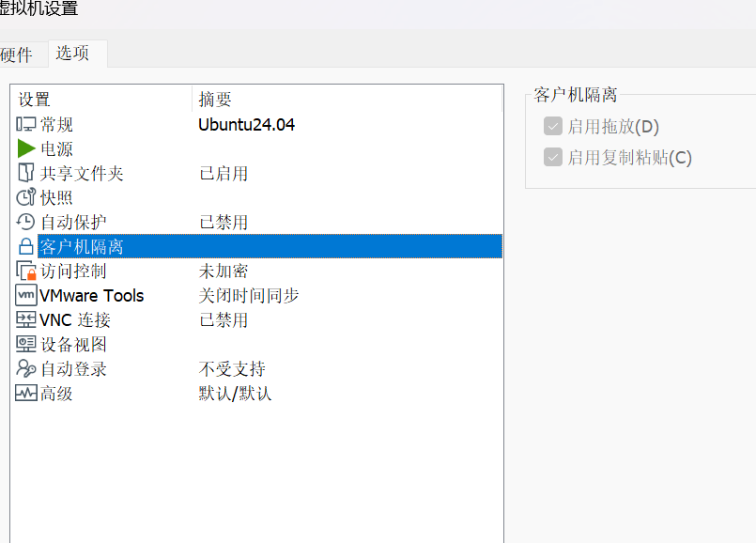Click the monitor icon beside 常规
Screen dimensions: 756x543
26,124
